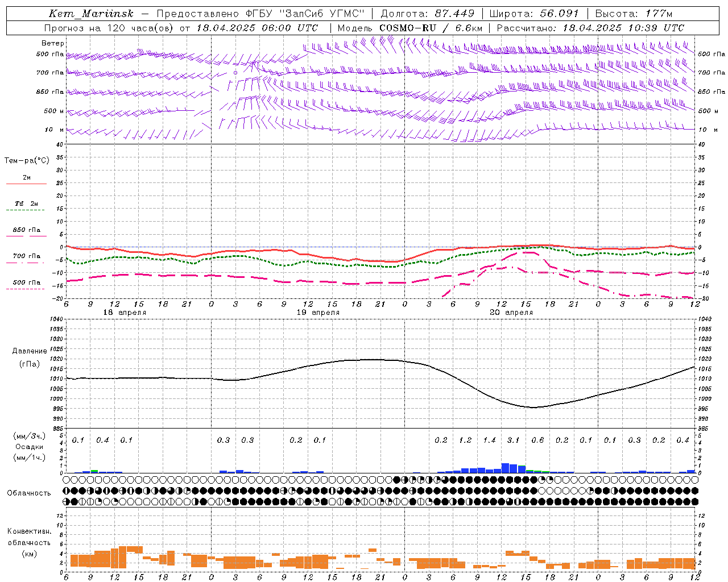
Task: Click the Прогноз на 120 часа(ов) text
Action: tap(110, 28)
